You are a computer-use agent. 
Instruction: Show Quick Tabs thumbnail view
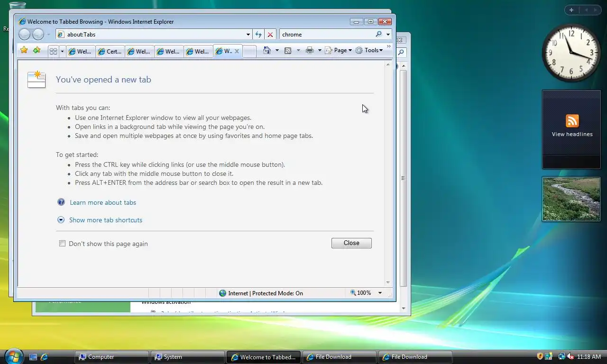pos(53,51)
